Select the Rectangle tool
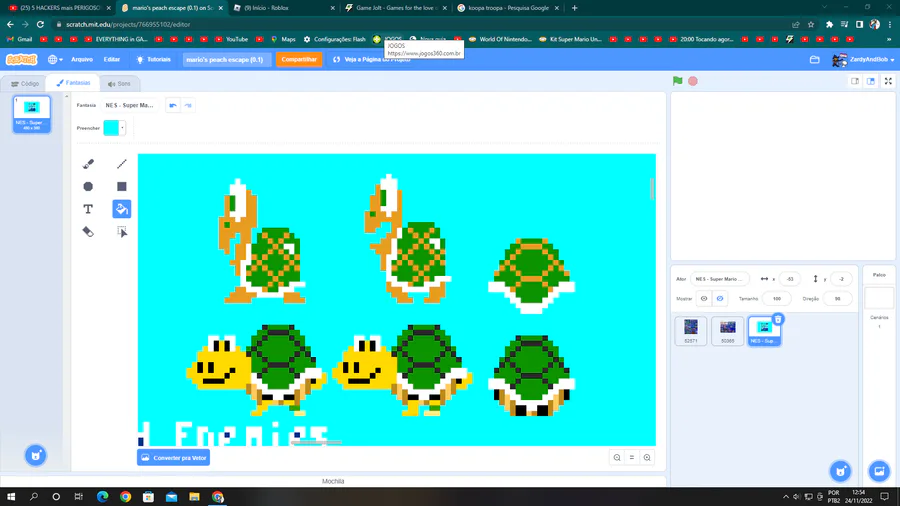The width and height of the screenshot is (900, 506). pos(122,186)
